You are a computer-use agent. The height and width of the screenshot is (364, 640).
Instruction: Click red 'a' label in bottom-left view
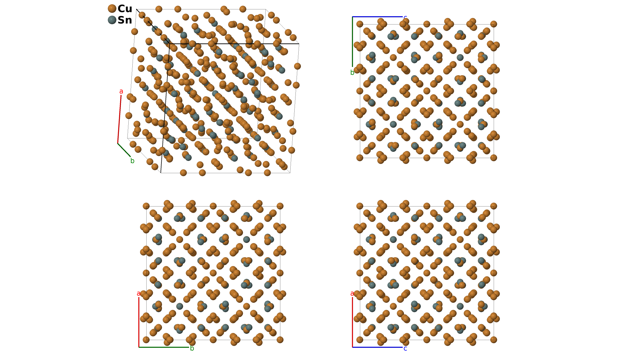click(x=139, y=293)
